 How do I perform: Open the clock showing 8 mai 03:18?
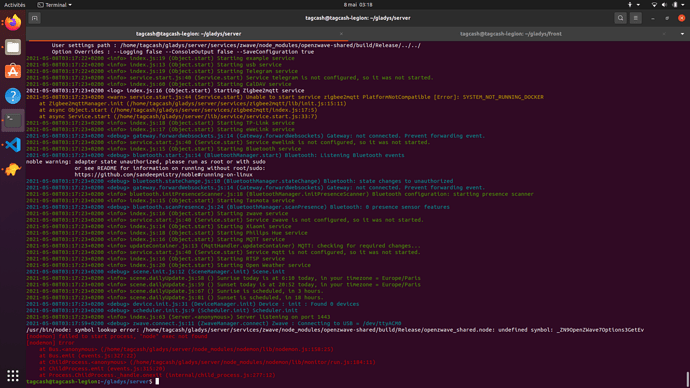point(358,5)
